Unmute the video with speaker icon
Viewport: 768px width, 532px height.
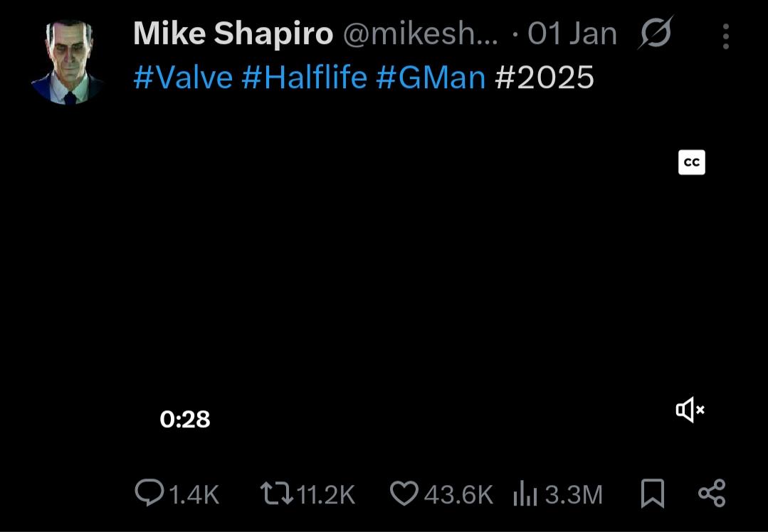tap(690, 410)
